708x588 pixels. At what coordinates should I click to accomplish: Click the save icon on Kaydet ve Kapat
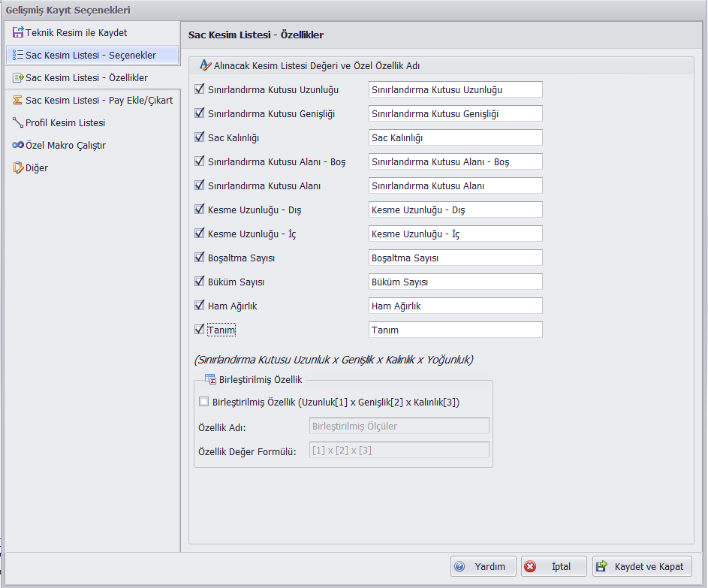pyautogui.click(x=601, y=566)
